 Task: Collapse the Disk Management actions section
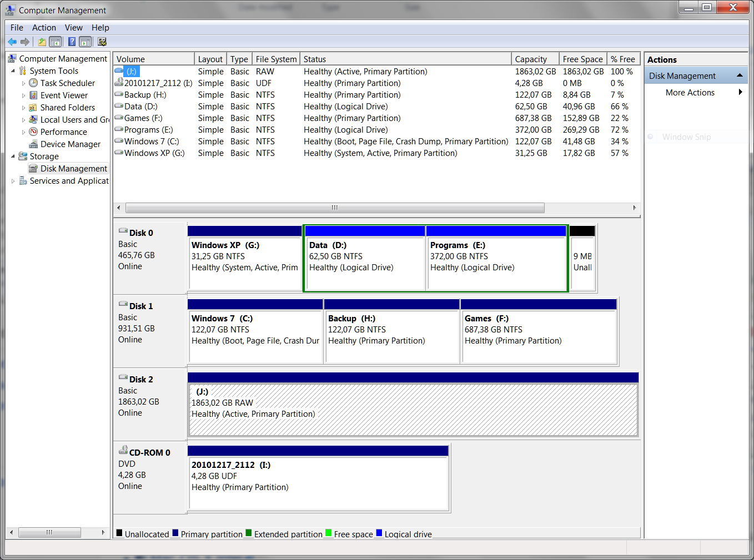point(740,75)
